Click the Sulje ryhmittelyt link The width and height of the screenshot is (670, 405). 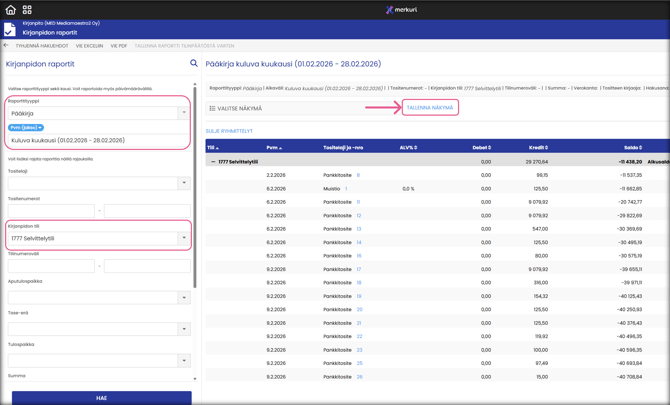tap(229, 131)
